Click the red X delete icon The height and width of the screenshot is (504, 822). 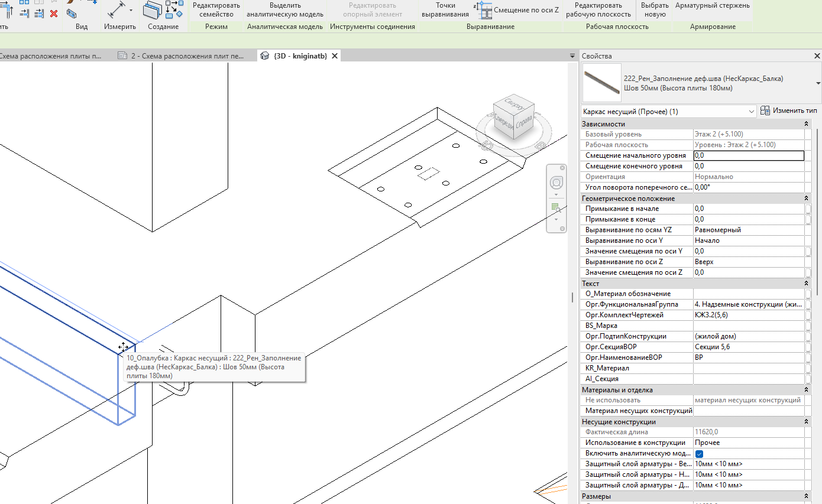click(x=54, y=13)
